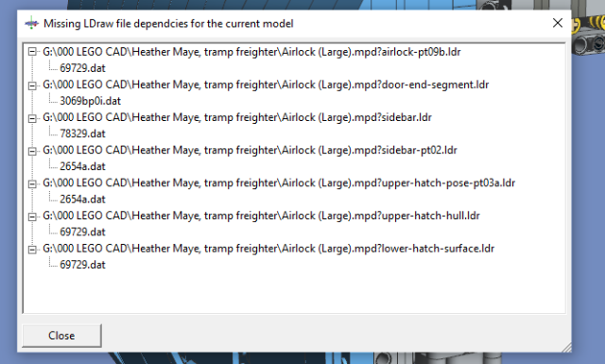Screen dimensions: 605x364
Task: Collapse the lower-hatch-surface.ldr tree node
Action: [x=32, y=250]
